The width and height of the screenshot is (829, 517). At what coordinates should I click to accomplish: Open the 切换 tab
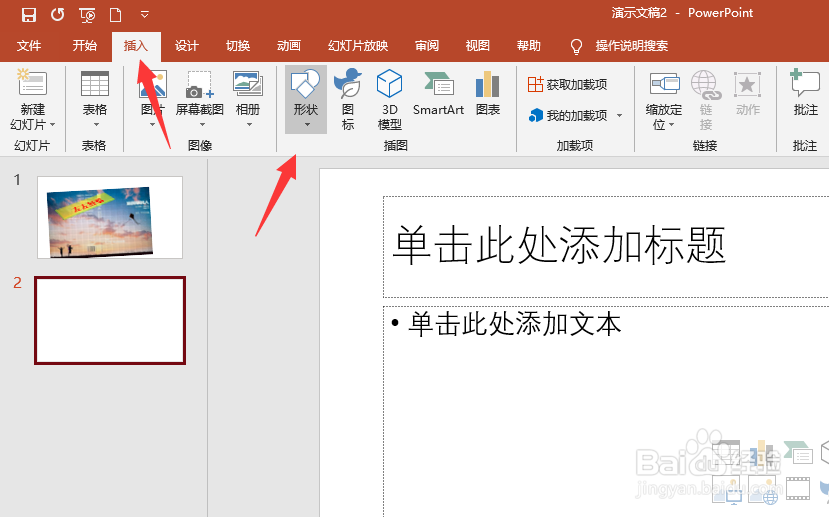click(x=238, y=46)
